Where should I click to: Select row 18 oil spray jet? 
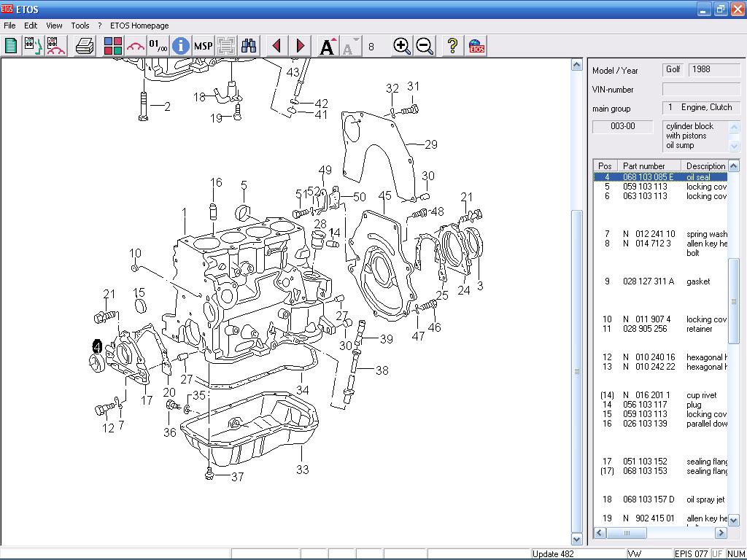pos(660,499)
